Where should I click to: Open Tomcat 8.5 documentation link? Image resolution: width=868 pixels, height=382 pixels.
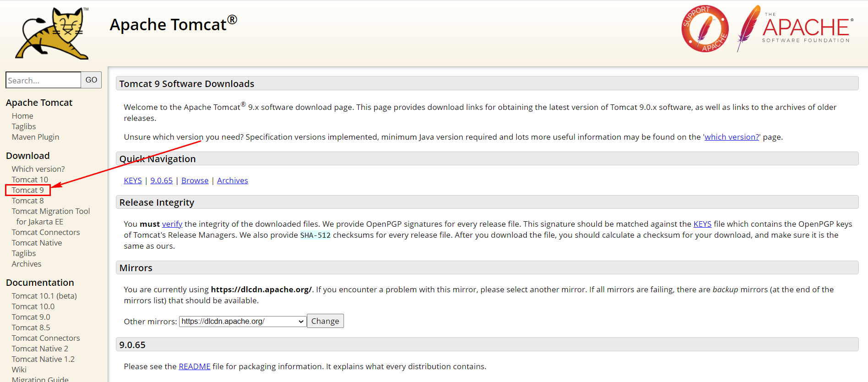coord(31,327)
